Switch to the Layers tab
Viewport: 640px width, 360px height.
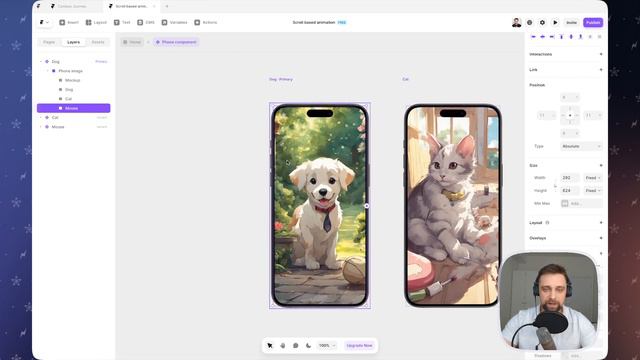pyautogui.click(x=73, y=42)
